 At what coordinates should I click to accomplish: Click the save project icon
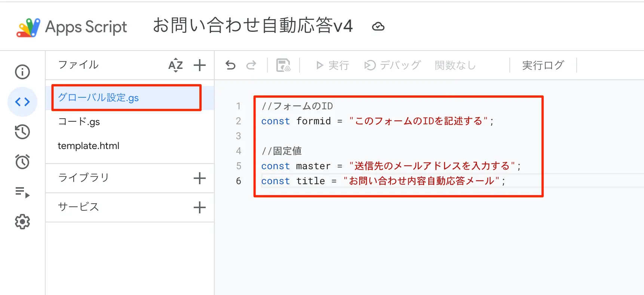[283, 66]
